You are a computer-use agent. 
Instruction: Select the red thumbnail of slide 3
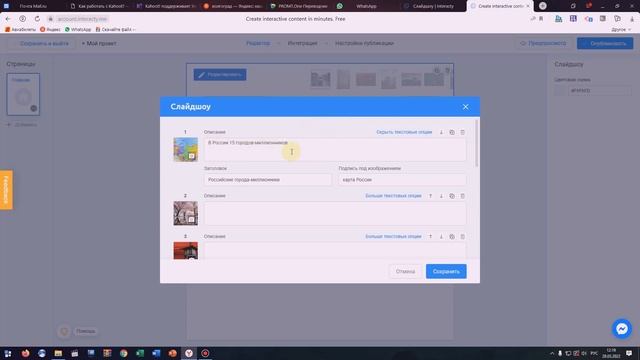185,250
